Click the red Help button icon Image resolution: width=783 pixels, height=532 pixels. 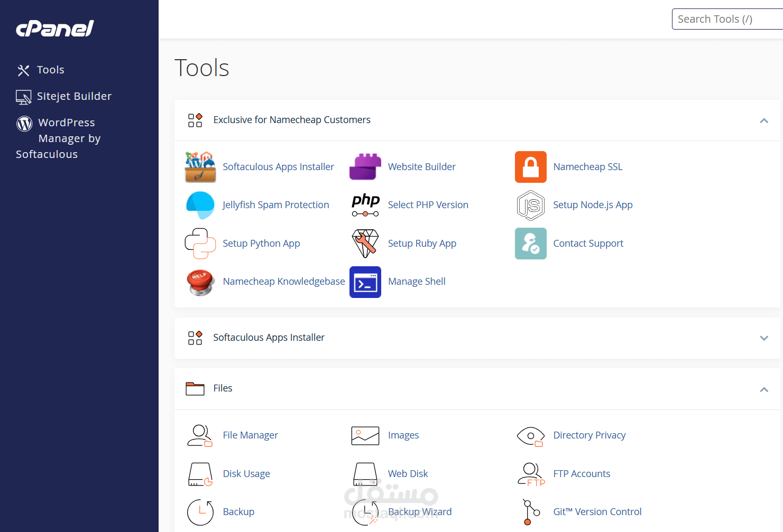(x=200, y=282)
